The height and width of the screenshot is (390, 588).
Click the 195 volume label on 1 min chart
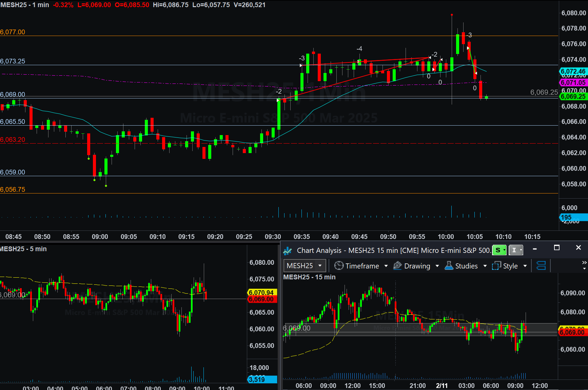(573, 217)
